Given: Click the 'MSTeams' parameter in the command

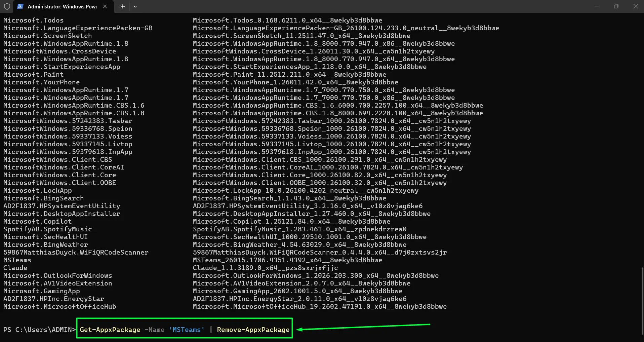Looking at the screenshot, I should point(187,330).
